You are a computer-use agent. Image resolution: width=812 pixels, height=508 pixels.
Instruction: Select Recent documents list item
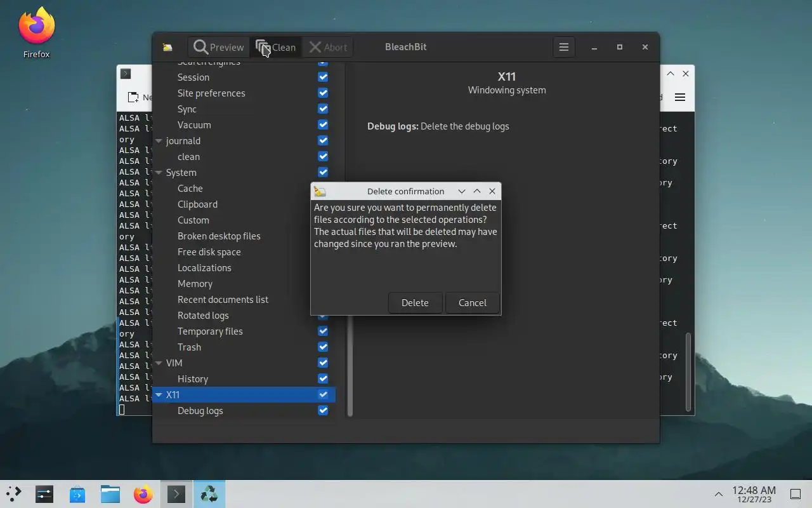[223, 299]
